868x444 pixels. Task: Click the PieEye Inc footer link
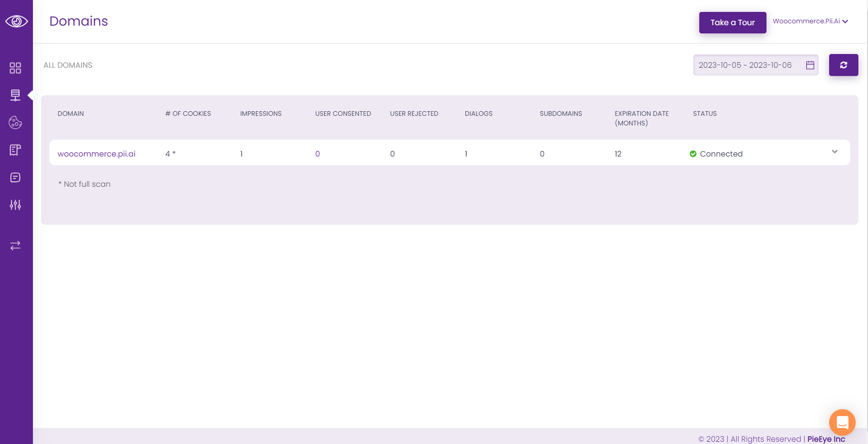tap(826, 439)
